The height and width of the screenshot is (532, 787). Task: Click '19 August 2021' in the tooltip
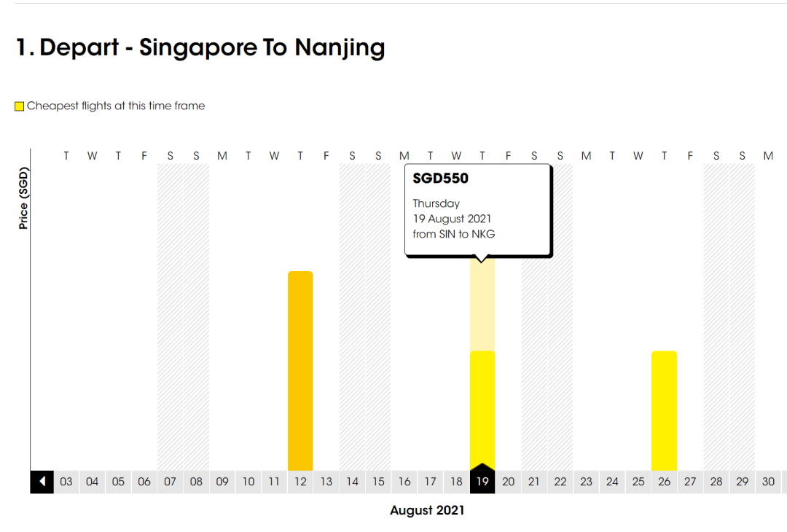[x=452, y=219]
